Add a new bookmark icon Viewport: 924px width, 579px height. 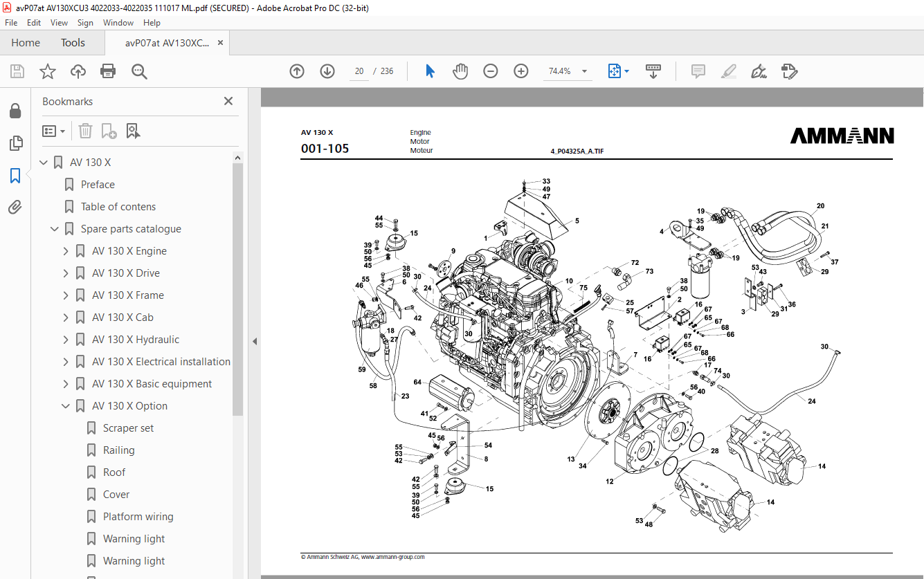[109, 131]
